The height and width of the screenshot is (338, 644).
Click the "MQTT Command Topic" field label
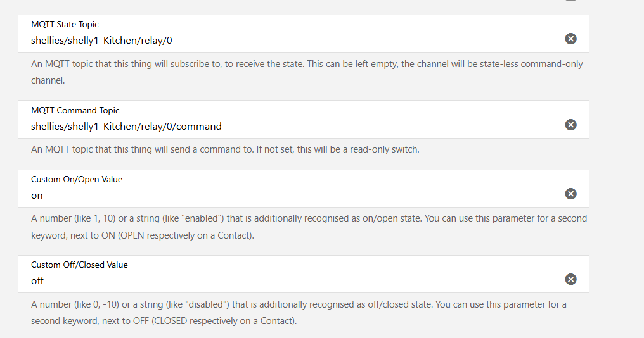click(x=75, y=110)
